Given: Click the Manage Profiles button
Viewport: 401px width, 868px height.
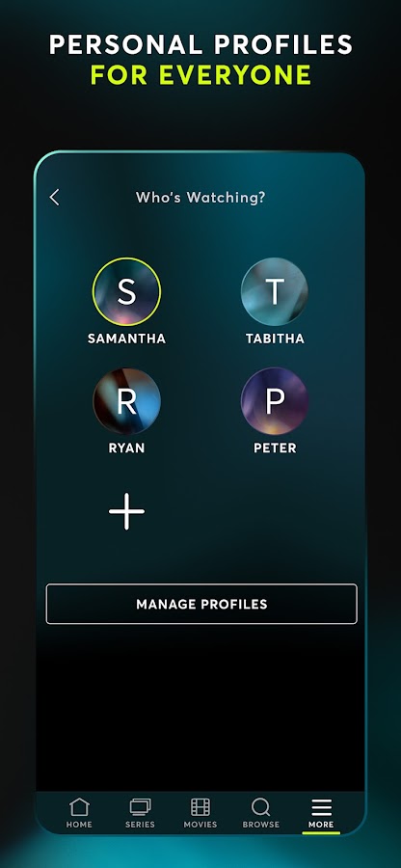Looking at the screenshot, I should pyautogui.click(x=201, y=604).
